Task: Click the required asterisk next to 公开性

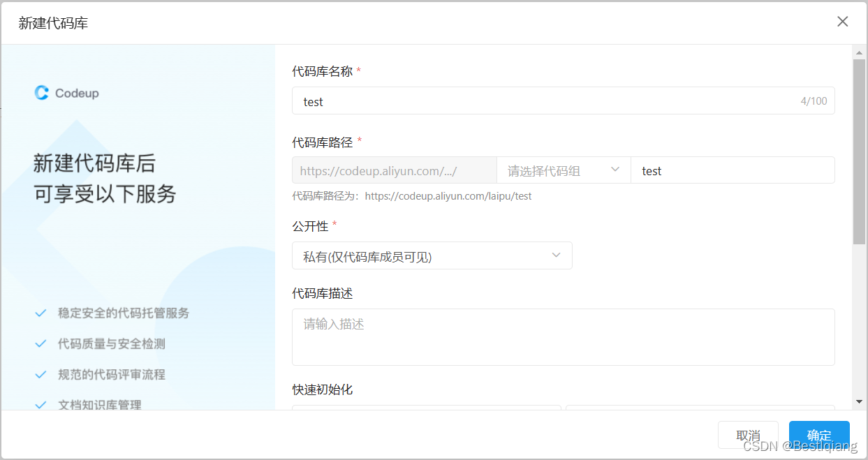Action: click(x=333, y=225)
